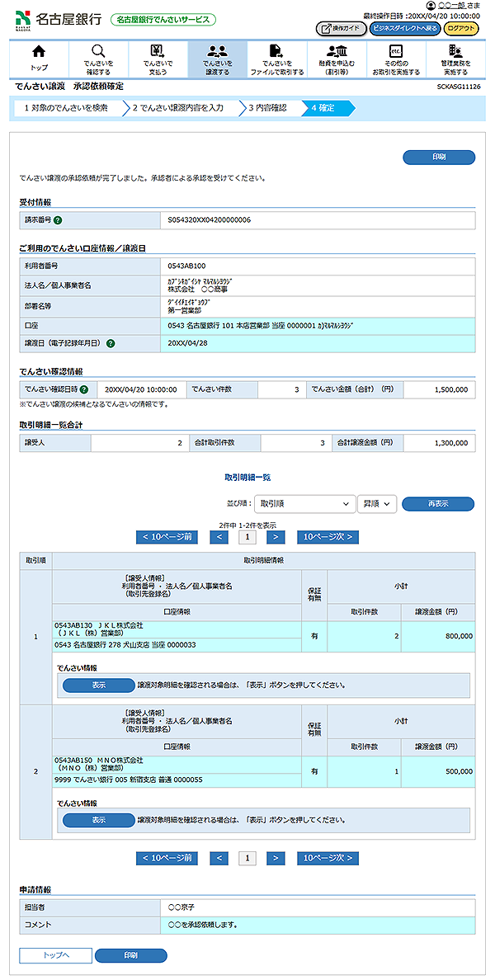Image resolution: width=495 pixels, height=980 pixels.
Task: Click ビジネスダイレクトへ戻る button
Action: click(404, 28)
